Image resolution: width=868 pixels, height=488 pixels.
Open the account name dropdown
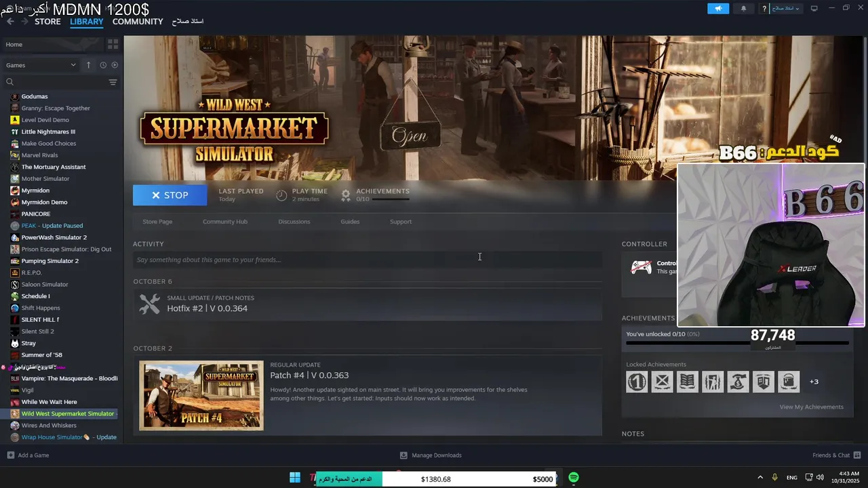click(x=786, y=9)
